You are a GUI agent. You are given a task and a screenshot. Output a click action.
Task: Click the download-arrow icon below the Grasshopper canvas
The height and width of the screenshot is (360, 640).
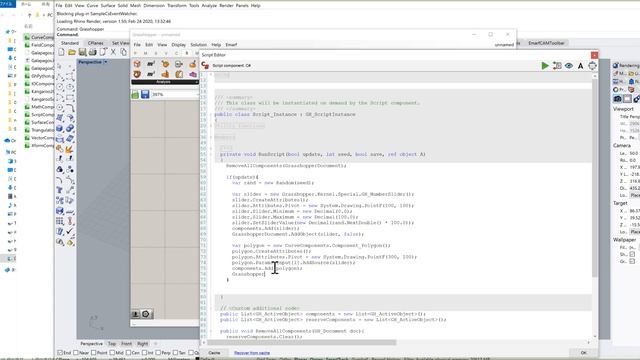pyautogui.click(x=136, y=314)
